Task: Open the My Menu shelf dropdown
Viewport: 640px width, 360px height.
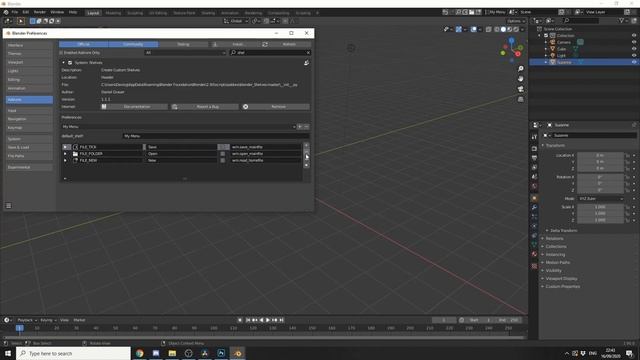Action: [178, 127]
